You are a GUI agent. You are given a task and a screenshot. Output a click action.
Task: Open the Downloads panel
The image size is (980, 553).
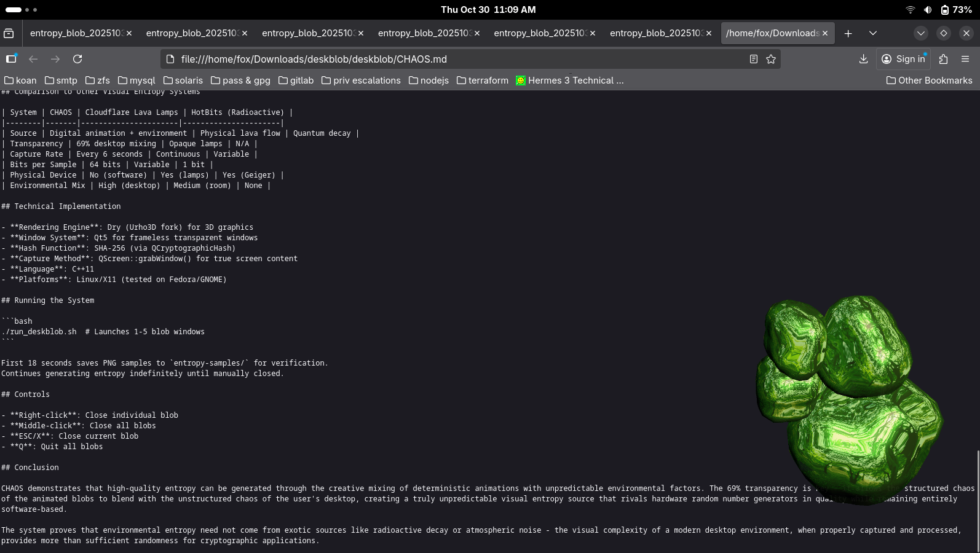(863, 59)
